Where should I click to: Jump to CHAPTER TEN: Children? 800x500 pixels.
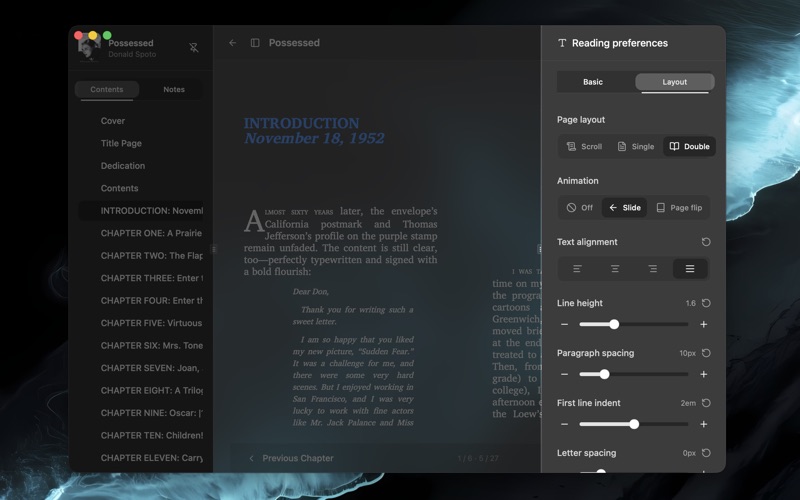[x=141, y=435]
